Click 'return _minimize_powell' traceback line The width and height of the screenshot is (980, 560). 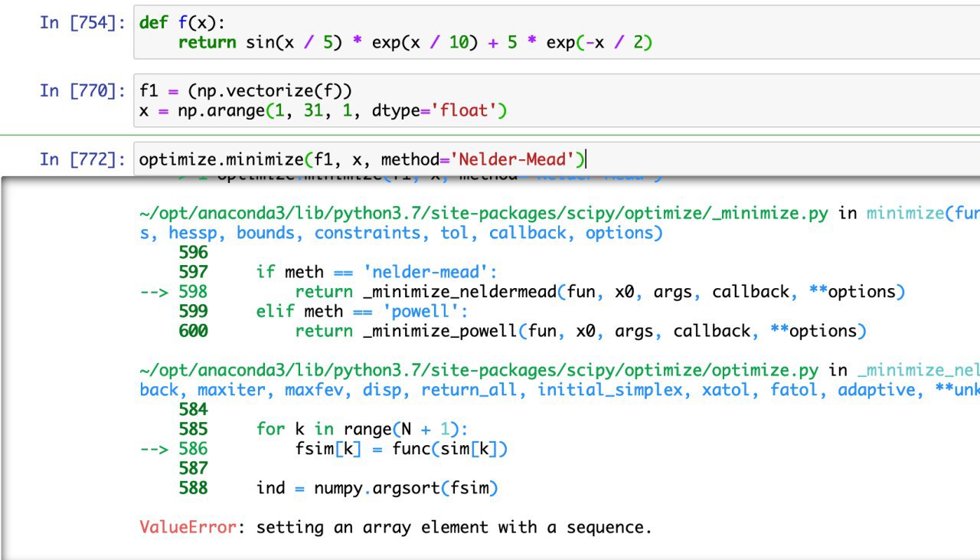pyautogui.click(x=580, y=331)
